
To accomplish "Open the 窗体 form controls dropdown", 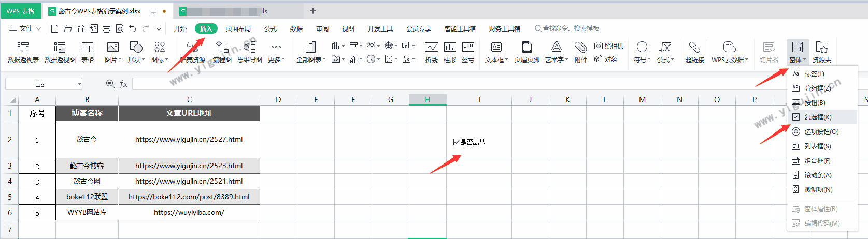I will 798,52.
